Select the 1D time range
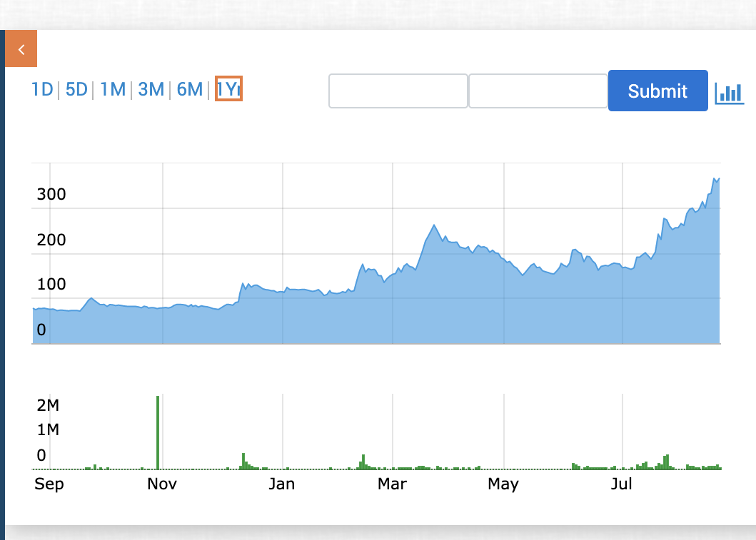756x540 pixels. (42, 90)
